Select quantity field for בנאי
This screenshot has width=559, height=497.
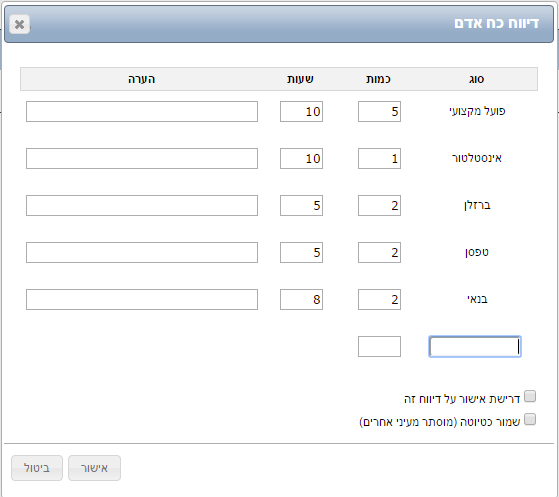[379, 299]
